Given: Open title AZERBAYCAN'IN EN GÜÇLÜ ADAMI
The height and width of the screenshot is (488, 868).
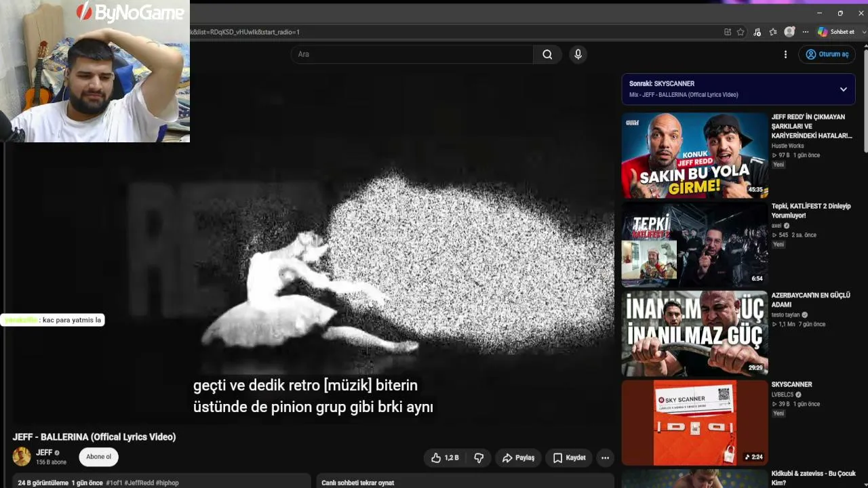Looking at the screenshot, I should pos(810,300).
